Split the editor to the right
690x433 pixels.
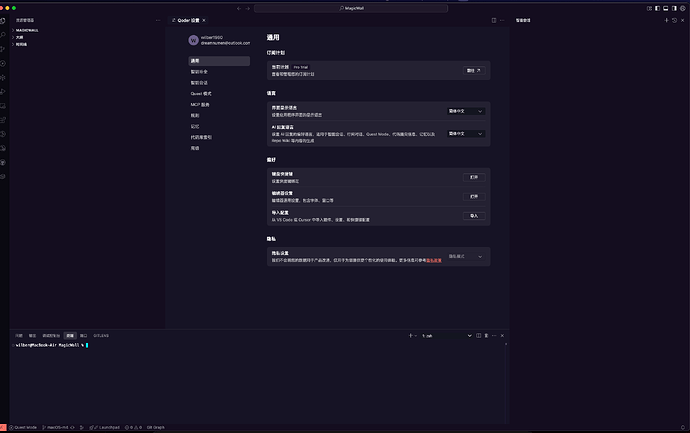coord(494,20)
